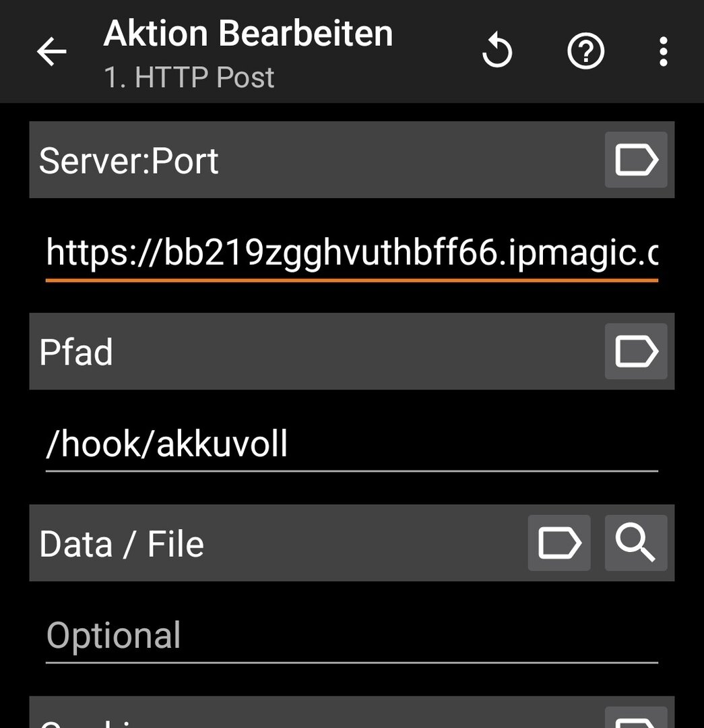
Task: Tap the variable tag icon for Server:Port
Action: pyautogui.click(x=635, y=160)
